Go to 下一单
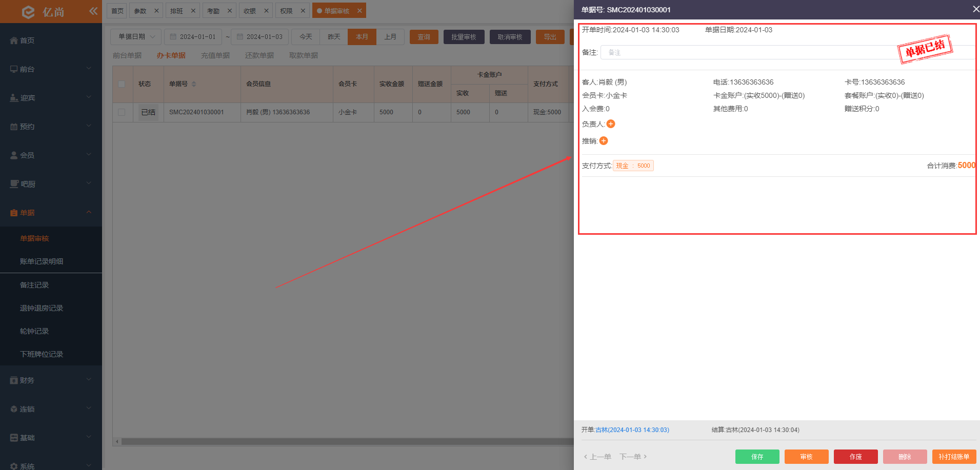 click(633, 457)
